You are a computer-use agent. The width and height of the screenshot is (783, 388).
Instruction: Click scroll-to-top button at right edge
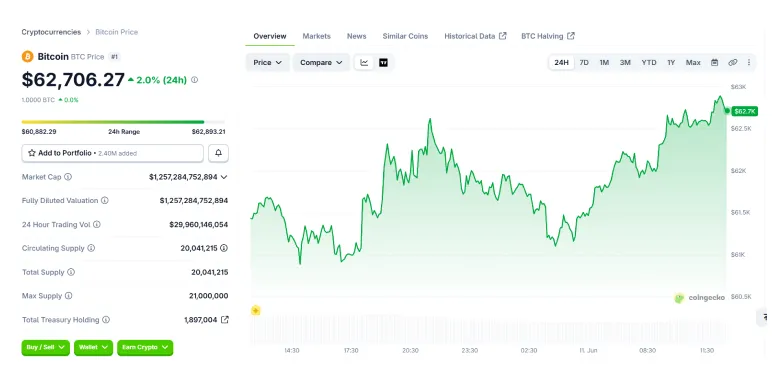coord(763,317)
